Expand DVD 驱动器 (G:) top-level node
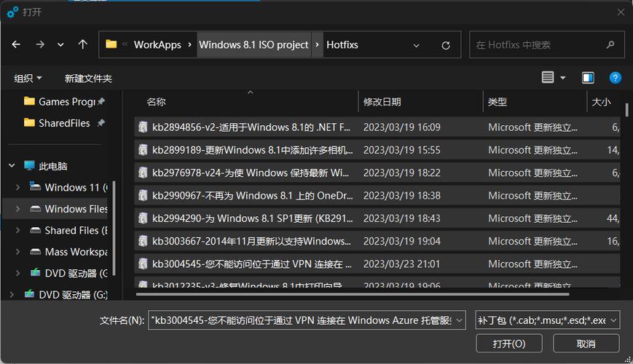The image size is (633, 364). click(x=12, y=295)
